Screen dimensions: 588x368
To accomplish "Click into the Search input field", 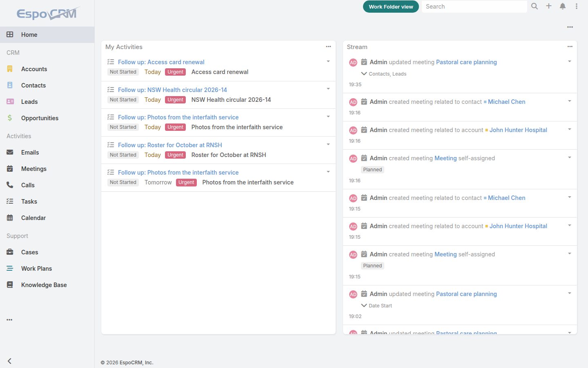I will (474, 7).
